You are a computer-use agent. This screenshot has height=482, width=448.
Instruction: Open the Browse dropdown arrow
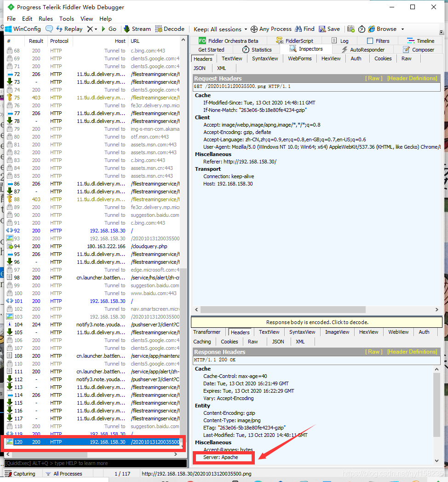click(x=402, y=29)
